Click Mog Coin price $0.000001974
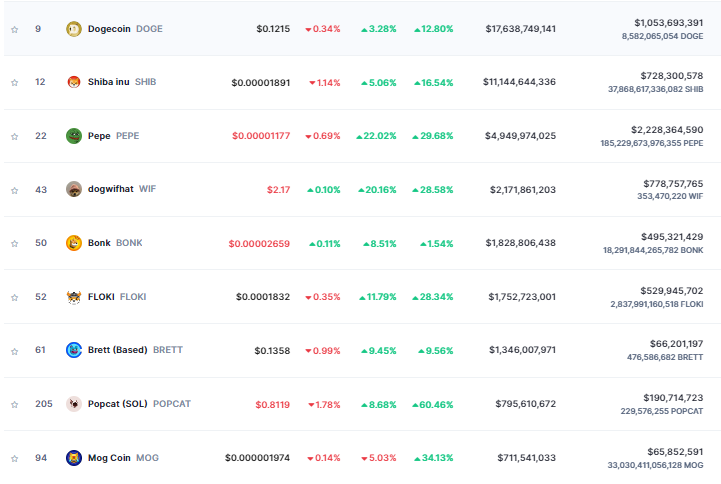This screenshot has width=721, height=484. point(258,458)
